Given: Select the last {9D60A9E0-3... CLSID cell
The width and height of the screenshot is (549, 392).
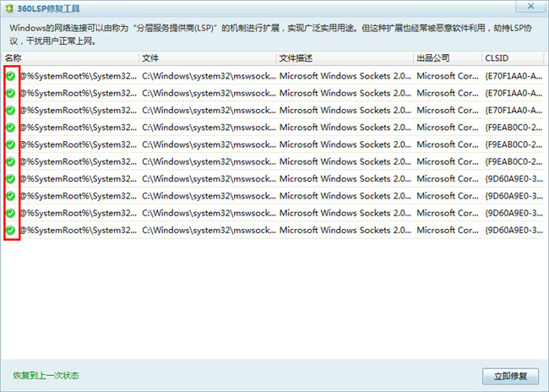Looking at the screenshot, I should tap(514, 230).
